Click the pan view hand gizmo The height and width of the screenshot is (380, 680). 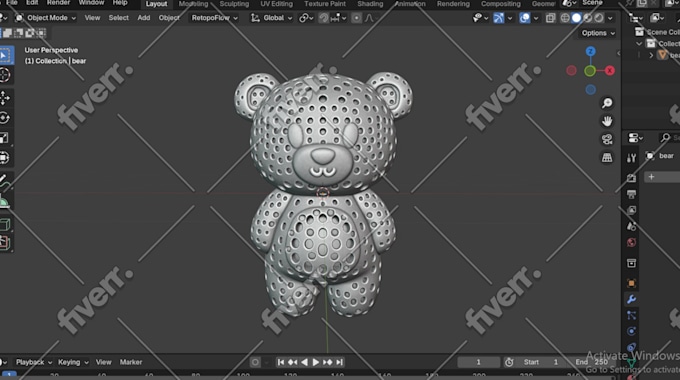607,121
